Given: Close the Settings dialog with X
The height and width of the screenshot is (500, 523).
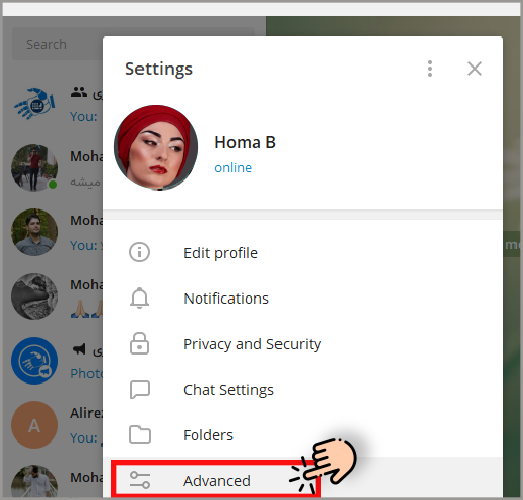Looking at the screenshot, I should (474, 69).
